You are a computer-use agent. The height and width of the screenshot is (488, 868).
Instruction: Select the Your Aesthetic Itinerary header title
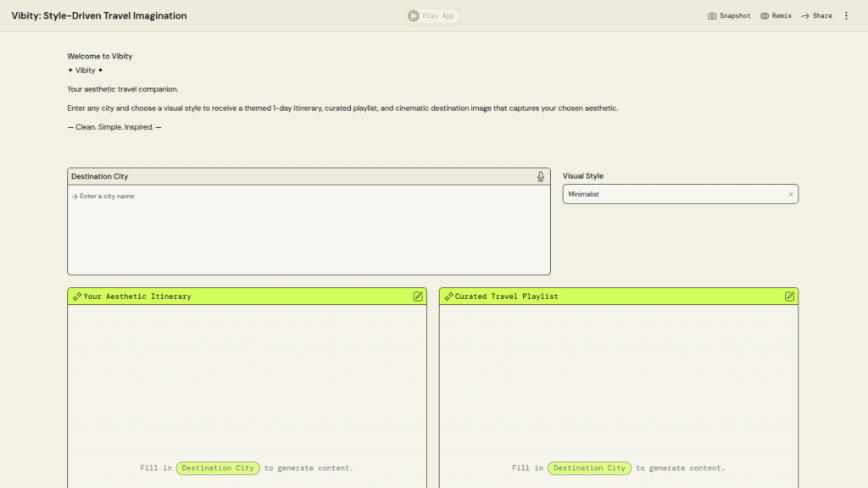[137, 297]
